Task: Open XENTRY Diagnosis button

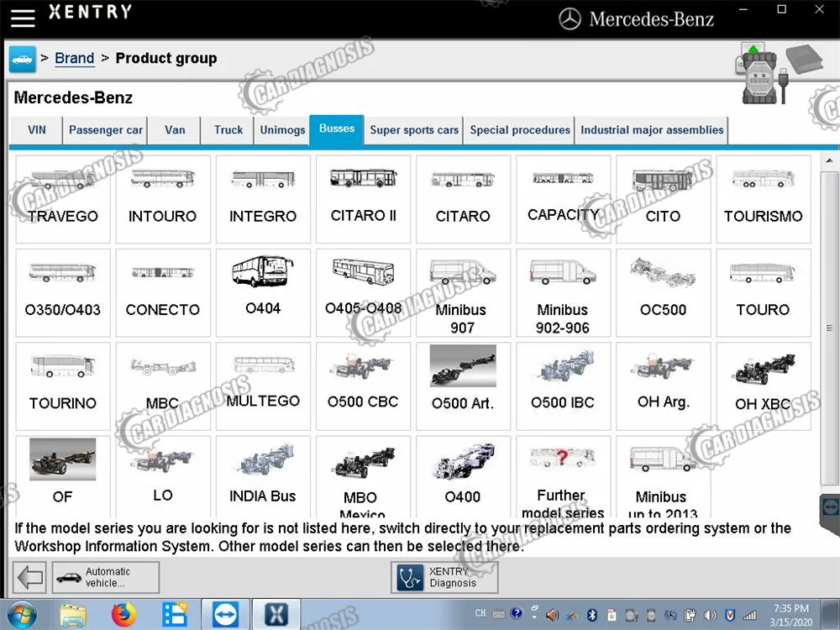Action: click(x=444, y=577)
